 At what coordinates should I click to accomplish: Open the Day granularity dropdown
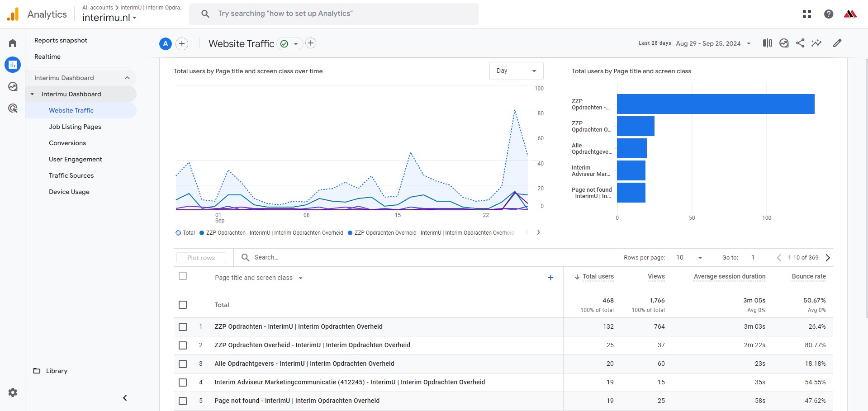point(516,71)
